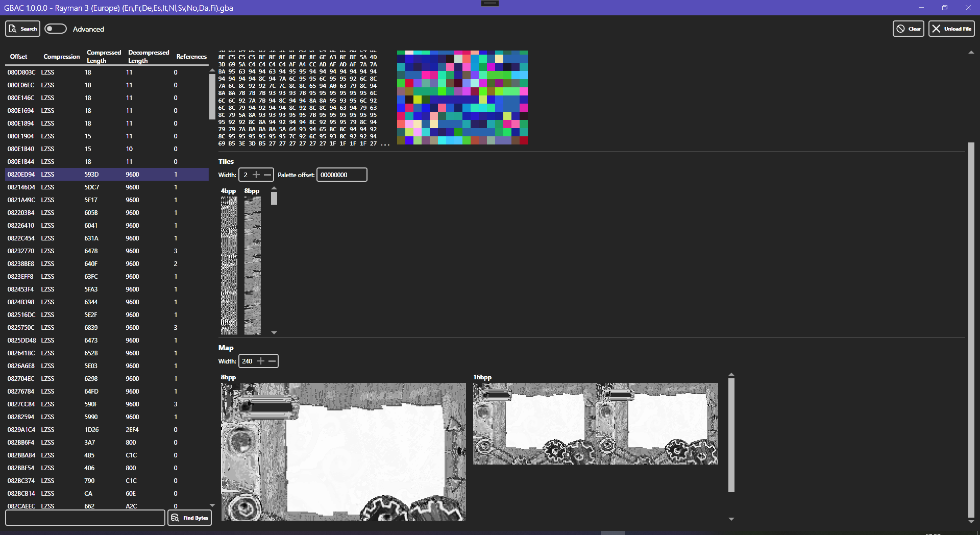Image resolution: width=980 pixels, height=535 pixels.
Task: Click map preview scrollbar thumb
Action: [731, 435]
